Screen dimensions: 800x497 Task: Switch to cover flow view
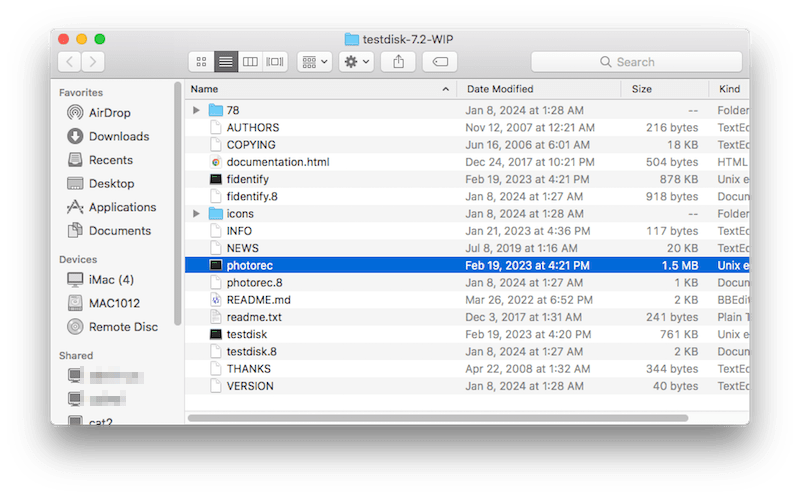coord(274,62)
